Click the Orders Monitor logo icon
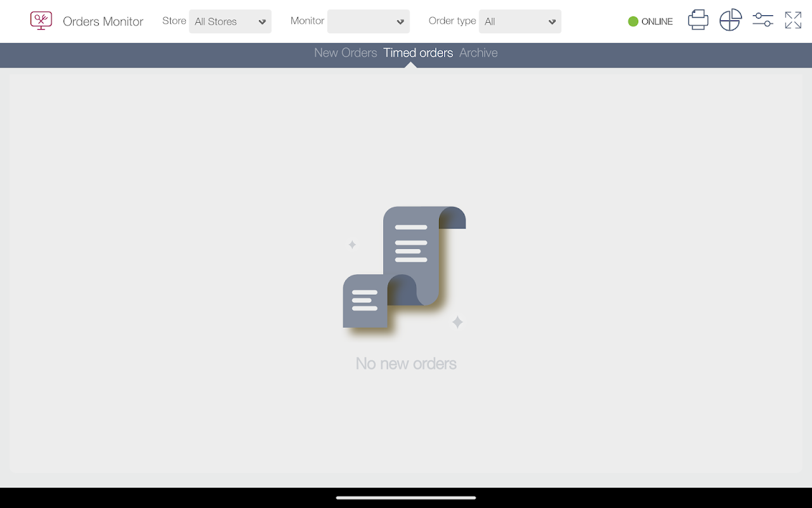This screenshot has height=508, width=812. 41,20
